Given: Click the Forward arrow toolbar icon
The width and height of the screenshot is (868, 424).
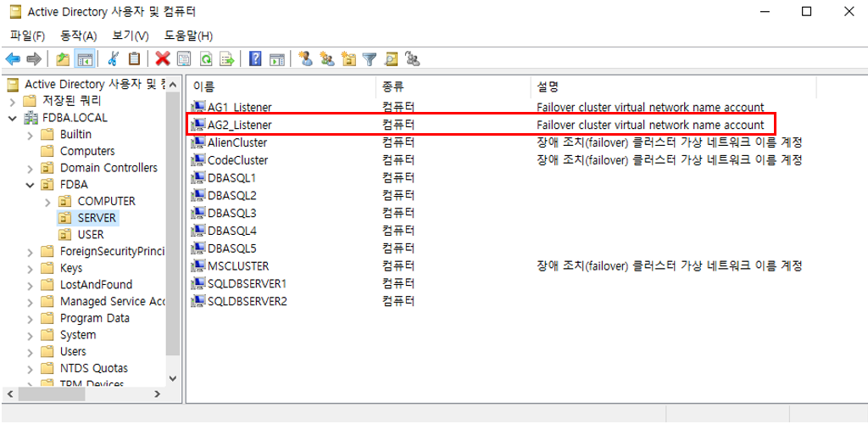Looking at the screenshot, I should [34, 59].
